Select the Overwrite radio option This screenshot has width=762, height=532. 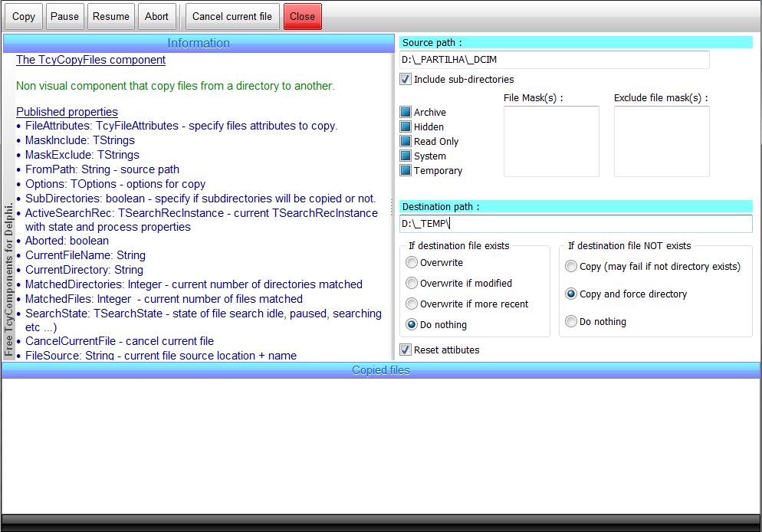coord(412,263)
